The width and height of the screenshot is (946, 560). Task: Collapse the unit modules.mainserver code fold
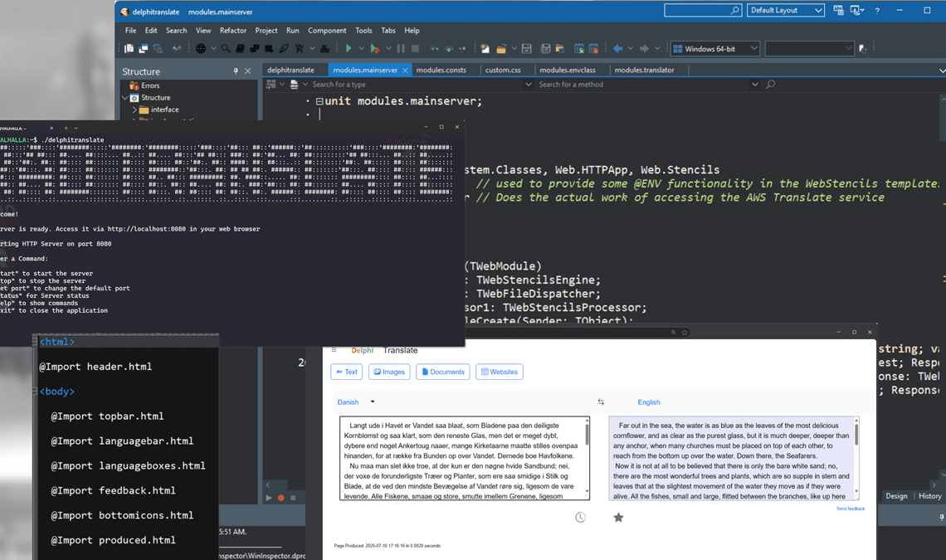click(319, 101)
